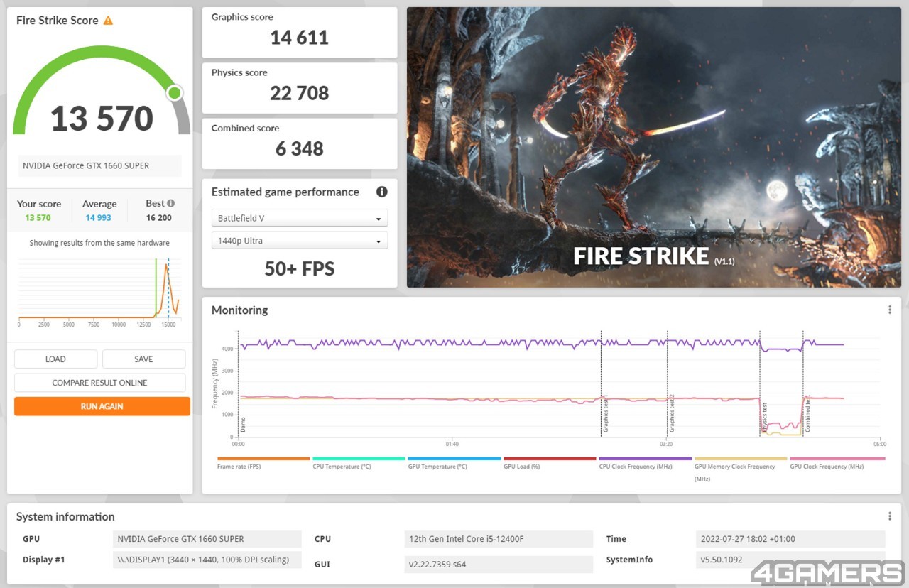Screen dimensions: 909x588
Task: Click the SAVE button
Action: click(143, 359)
